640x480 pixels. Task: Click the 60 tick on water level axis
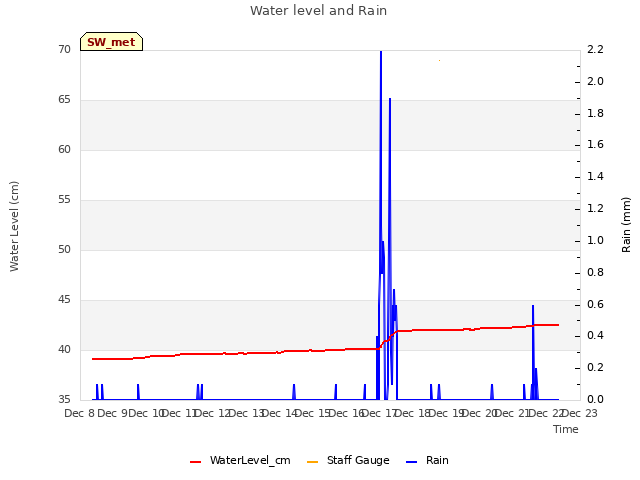pyautogui.click(x=64, y=149)
